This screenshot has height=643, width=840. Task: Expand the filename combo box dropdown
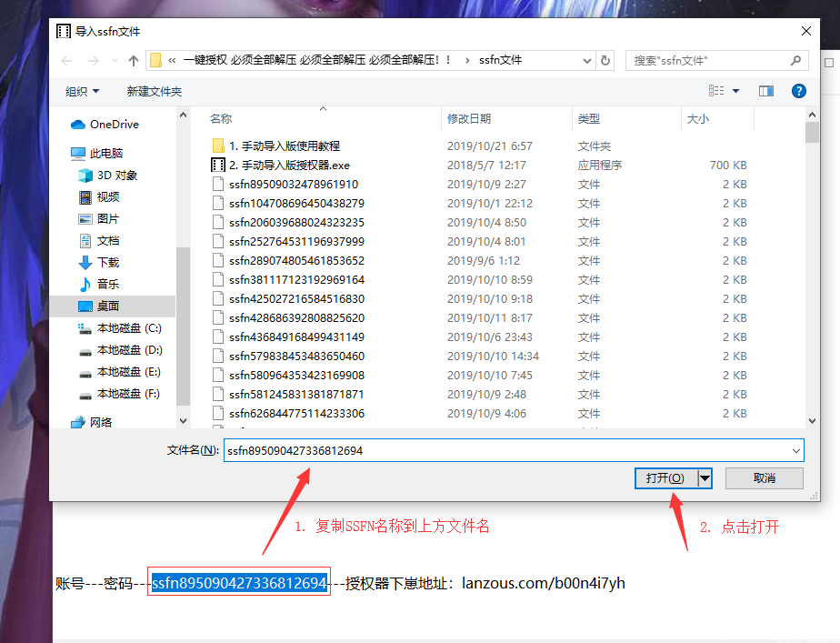796,450
